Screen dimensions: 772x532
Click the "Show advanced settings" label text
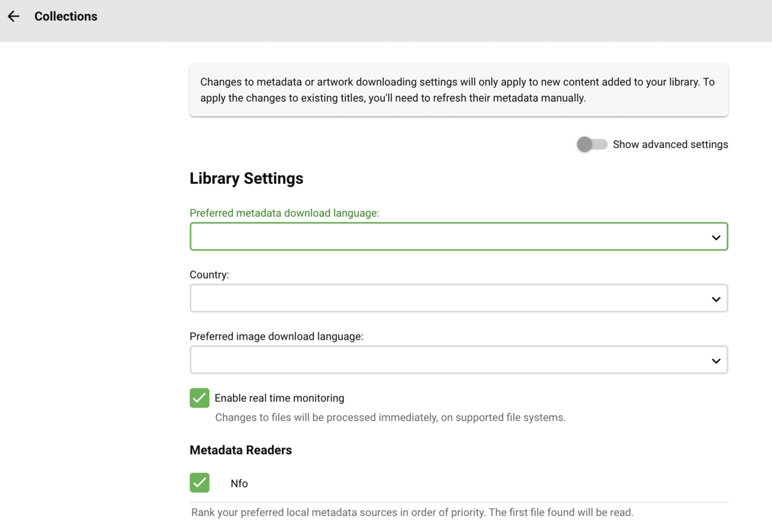(x=670, y=145)
